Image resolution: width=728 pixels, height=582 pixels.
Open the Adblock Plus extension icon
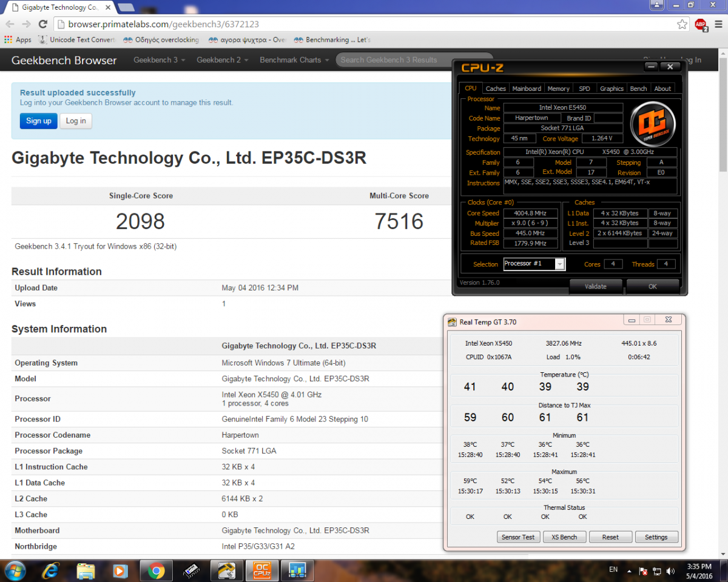tap(701, 24)
